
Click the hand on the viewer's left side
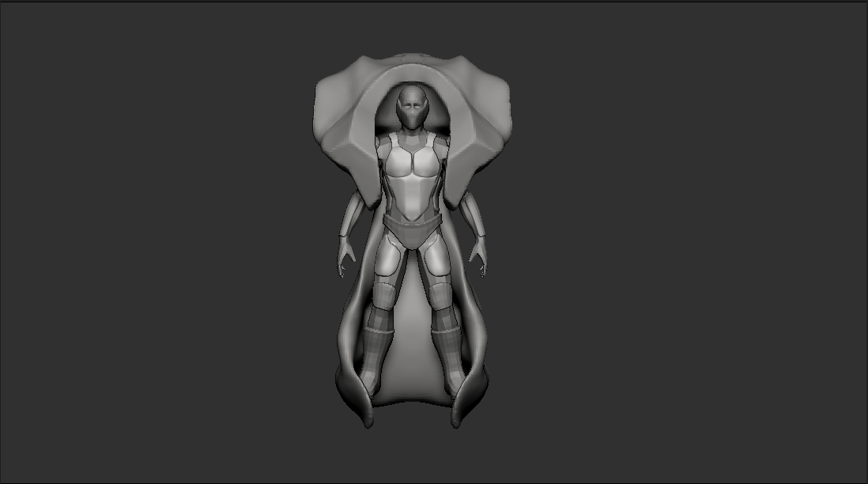pyautogui.click(x=345, y=256)
